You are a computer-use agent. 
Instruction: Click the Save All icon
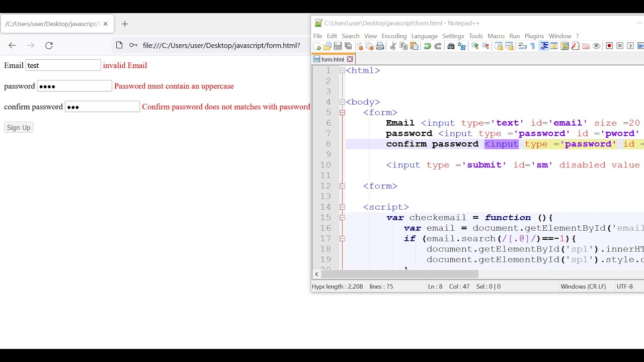(x=348, y=46)
